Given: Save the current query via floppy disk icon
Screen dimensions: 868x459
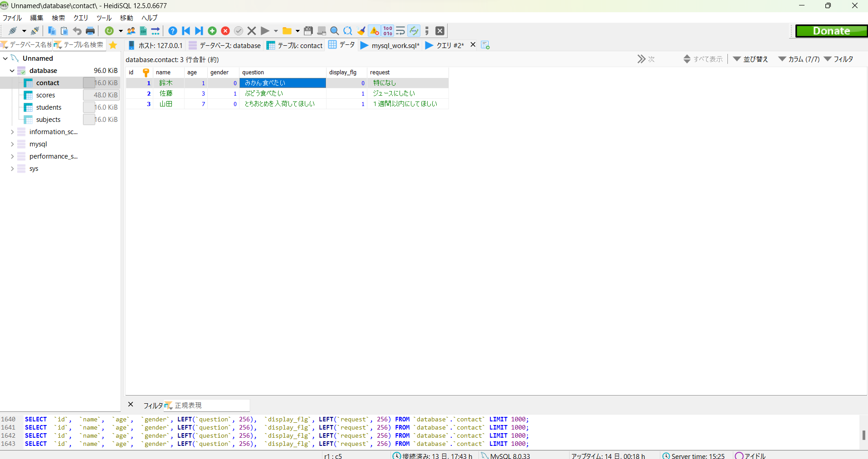Looking at the screenshot, I should click(308, 30).
